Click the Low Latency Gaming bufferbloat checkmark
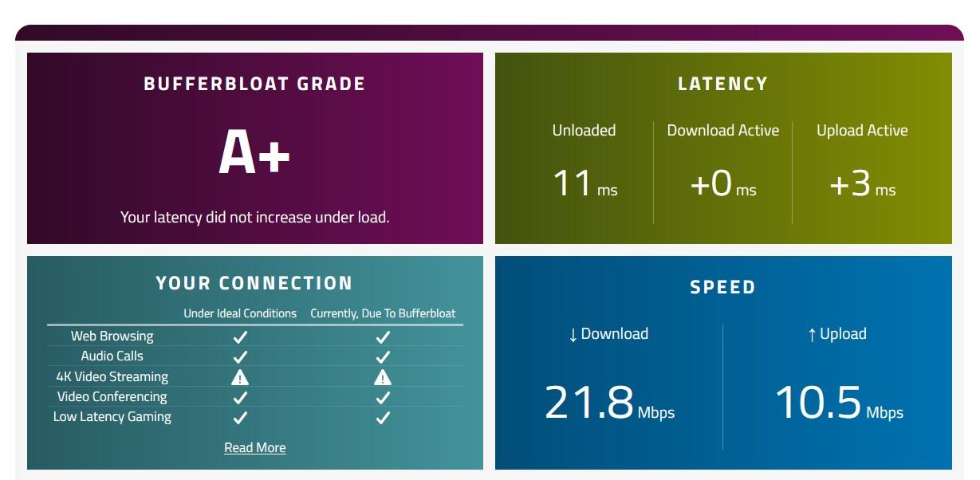Screen dimensions: 980x480 (383, 417)
